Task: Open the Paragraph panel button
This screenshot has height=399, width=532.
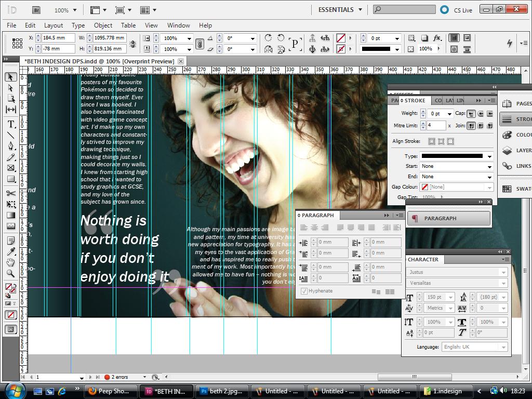Action: point(448,218)
